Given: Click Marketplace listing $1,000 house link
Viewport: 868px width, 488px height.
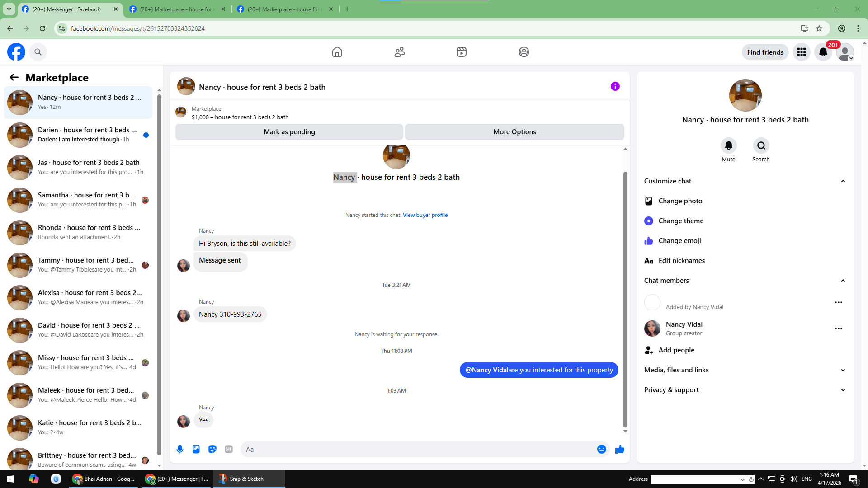Looking at the screenshot, I should tap(240, 117).
